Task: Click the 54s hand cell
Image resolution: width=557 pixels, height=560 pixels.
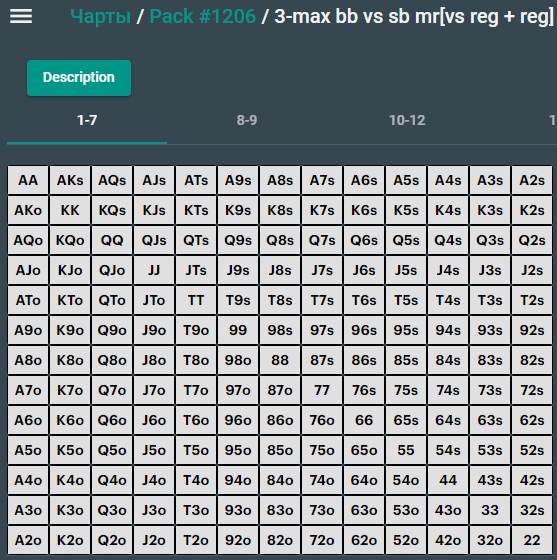Action: 448,450
